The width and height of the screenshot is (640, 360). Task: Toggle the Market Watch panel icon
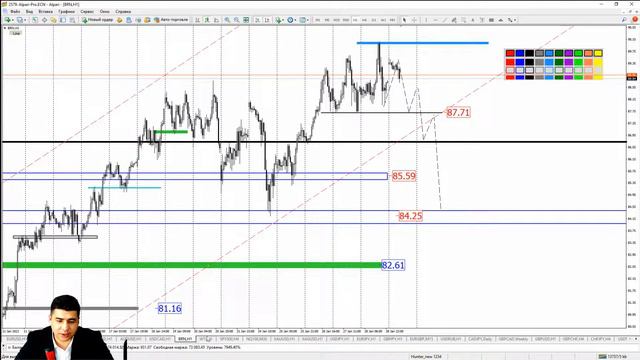click(x=35, y=20)
